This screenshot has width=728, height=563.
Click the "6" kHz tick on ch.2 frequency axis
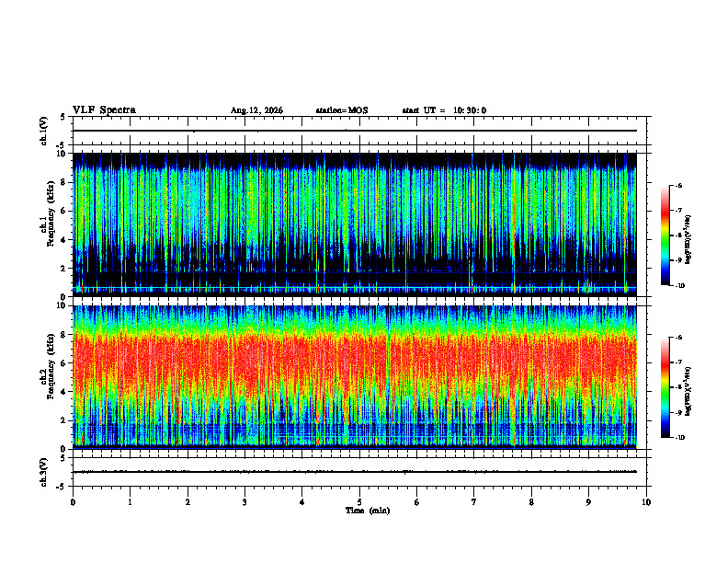(x=64, y=363)
